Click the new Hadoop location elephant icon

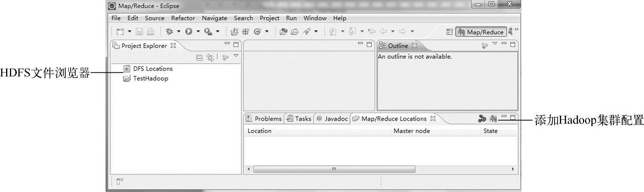(493, 118)
